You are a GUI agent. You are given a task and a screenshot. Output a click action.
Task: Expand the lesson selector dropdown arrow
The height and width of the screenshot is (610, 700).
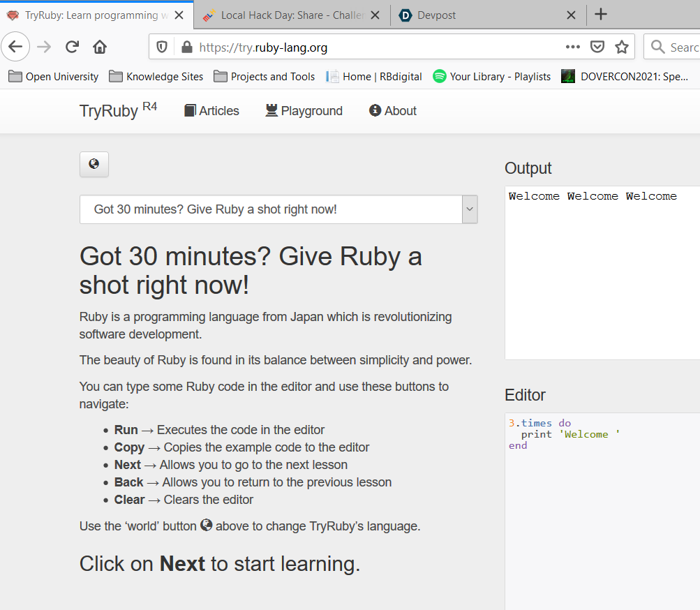(470, 209)
